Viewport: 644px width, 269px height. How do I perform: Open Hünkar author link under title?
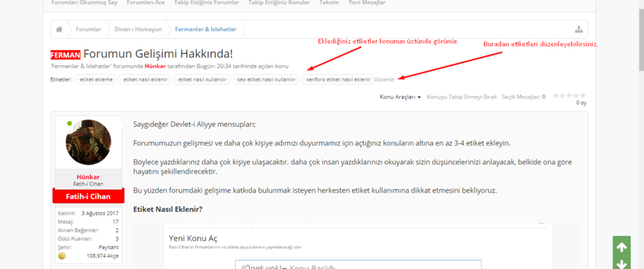(x=156, y=66)
